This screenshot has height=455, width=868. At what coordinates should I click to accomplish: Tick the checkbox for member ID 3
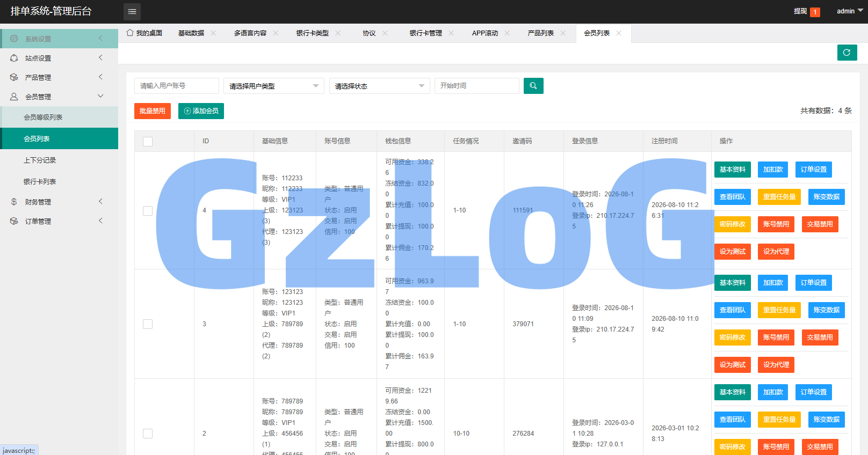click(148, 324)
